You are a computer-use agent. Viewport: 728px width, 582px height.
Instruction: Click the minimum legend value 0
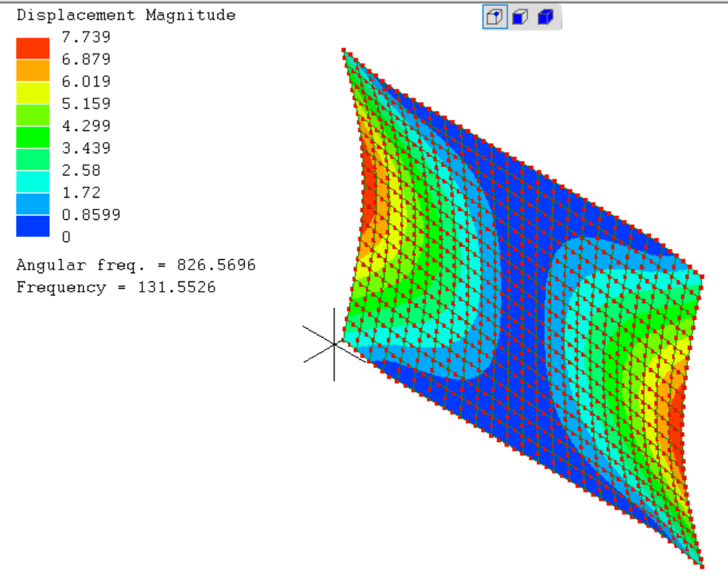coord(66,237)
